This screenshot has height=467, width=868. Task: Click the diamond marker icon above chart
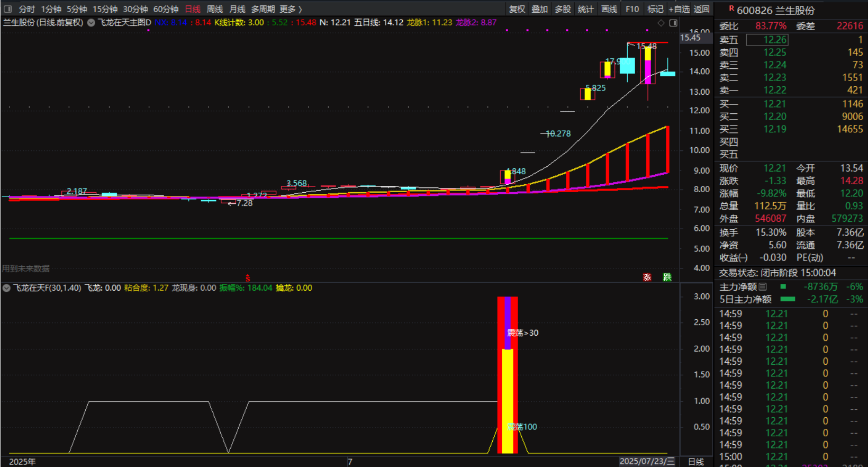point(661,23)
